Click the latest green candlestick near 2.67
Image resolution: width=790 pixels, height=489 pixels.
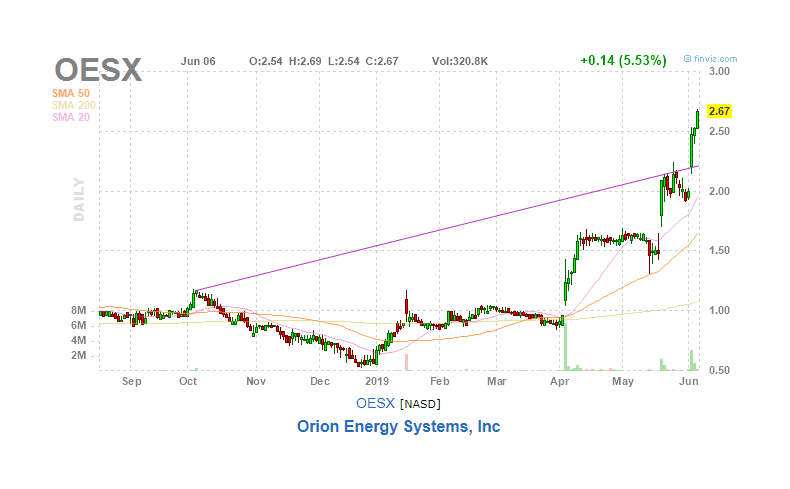pyautogui.click(x=698, y=120)
